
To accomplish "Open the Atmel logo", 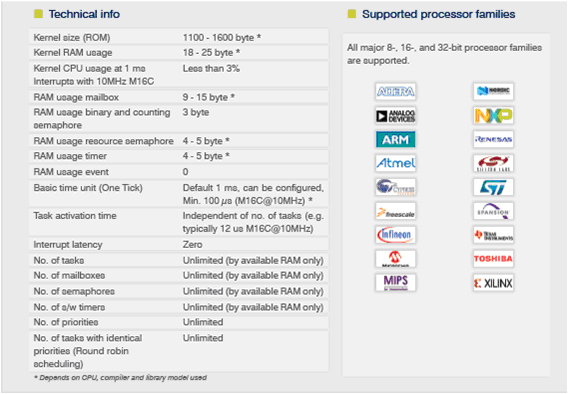I will (395, 163).
